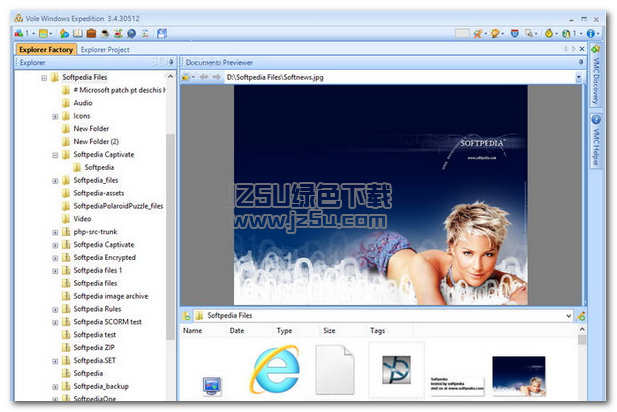This screenshot has height=412, width=617.
Task: Pin the Explorer panel
Action: click(x=171, y=62)
